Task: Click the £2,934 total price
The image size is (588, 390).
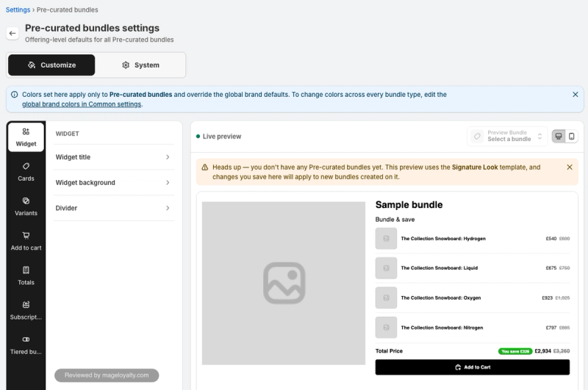Action: pyautogui.click(x=542, y=351)
